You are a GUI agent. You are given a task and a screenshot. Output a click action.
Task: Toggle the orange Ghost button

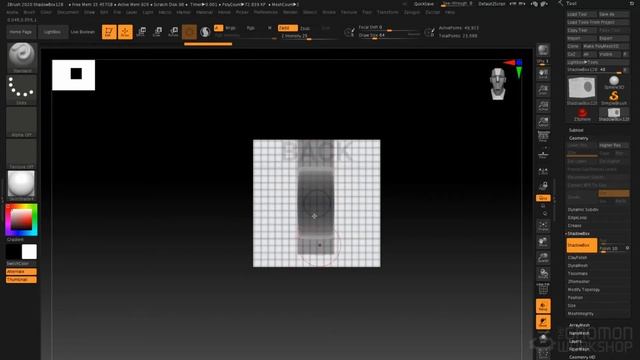[543, 322]
